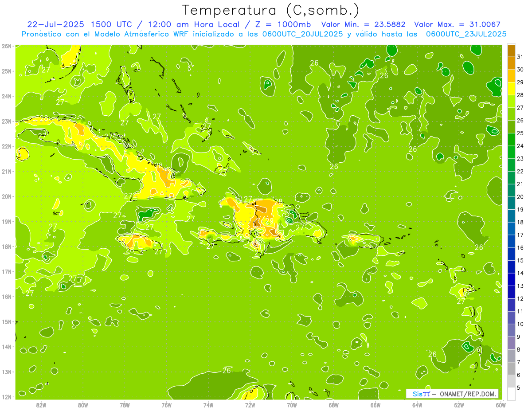Click the color scale label 20

click(520, 197)
